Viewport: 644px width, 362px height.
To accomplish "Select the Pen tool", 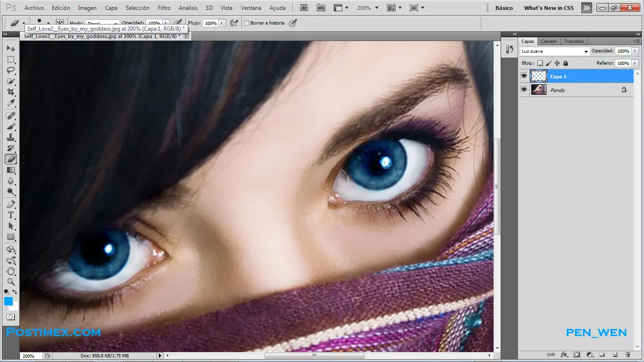I will [x=11, y=205].
